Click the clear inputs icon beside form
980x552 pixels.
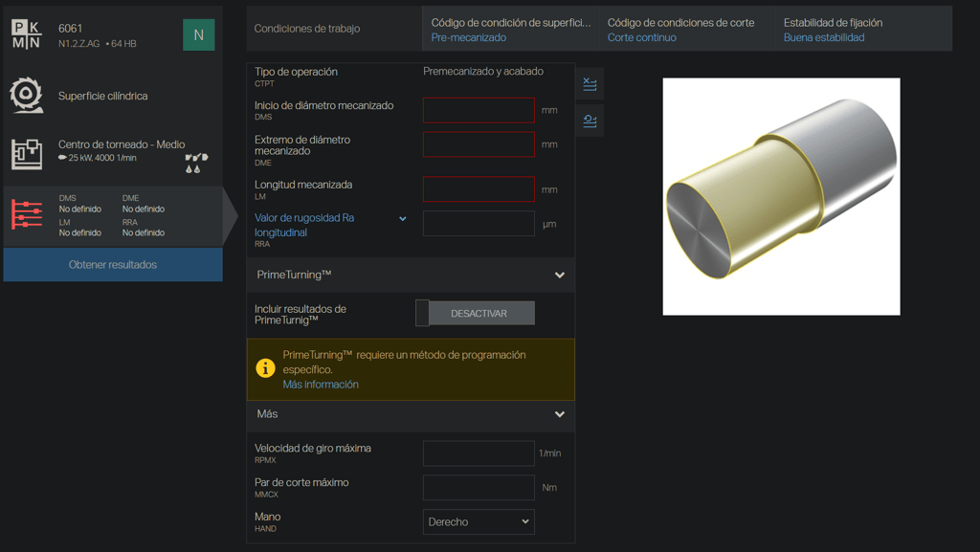590,83
